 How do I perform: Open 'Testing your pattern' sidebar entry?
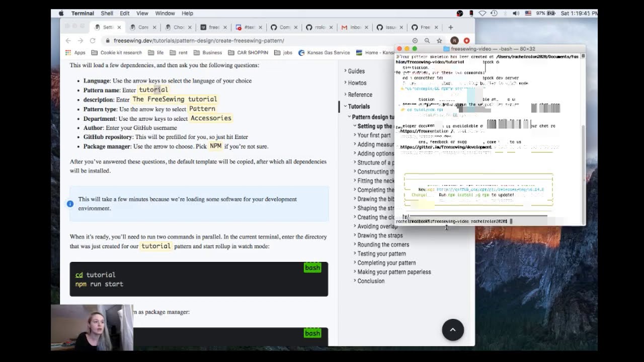coord(380,253)
